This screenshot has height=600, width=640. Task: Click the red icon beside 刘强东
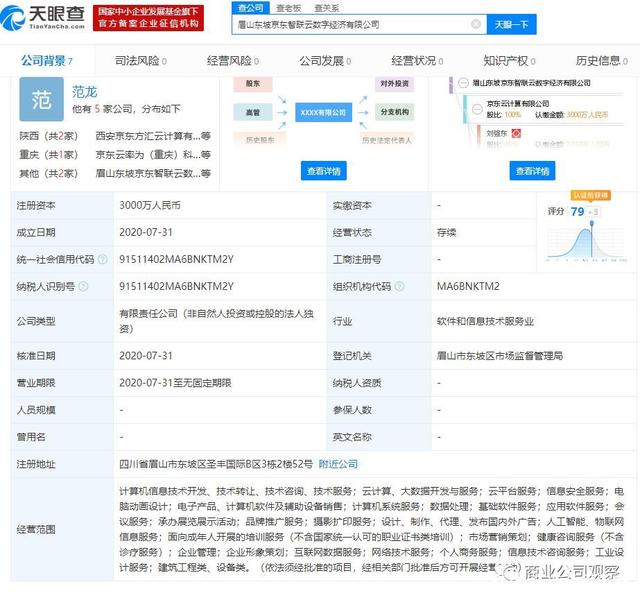[x=516, y=133]
